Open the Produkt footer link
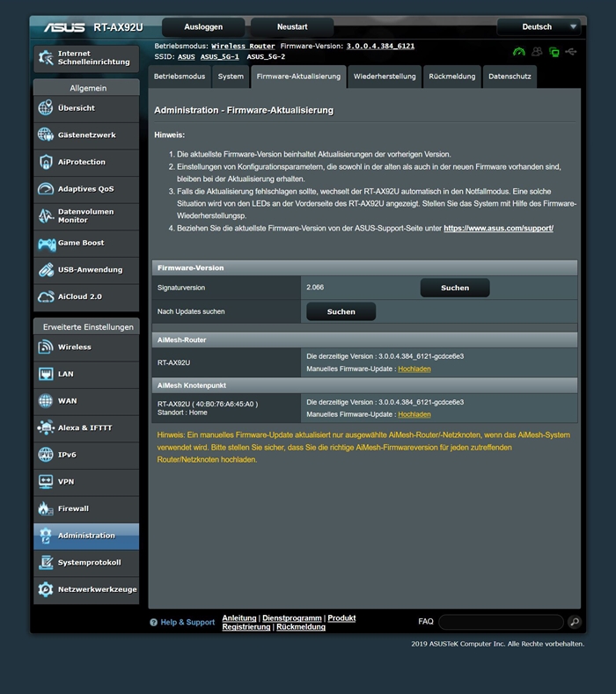Screen dimensions: 616x694 (x=341, y=617)
